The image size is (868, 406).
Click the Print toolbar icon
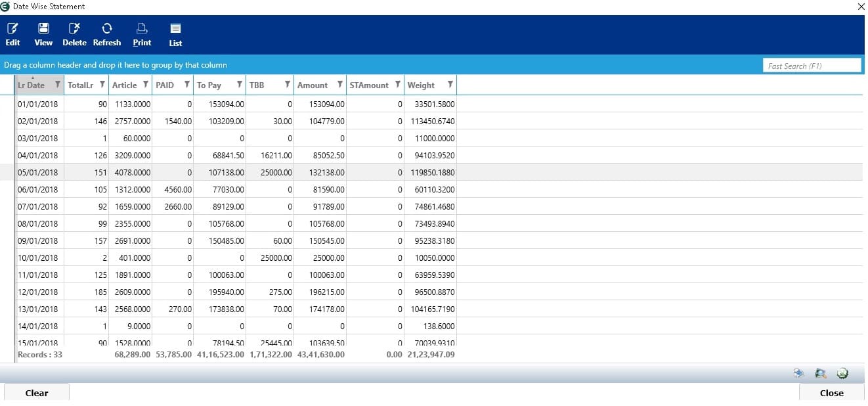(142, 35)
